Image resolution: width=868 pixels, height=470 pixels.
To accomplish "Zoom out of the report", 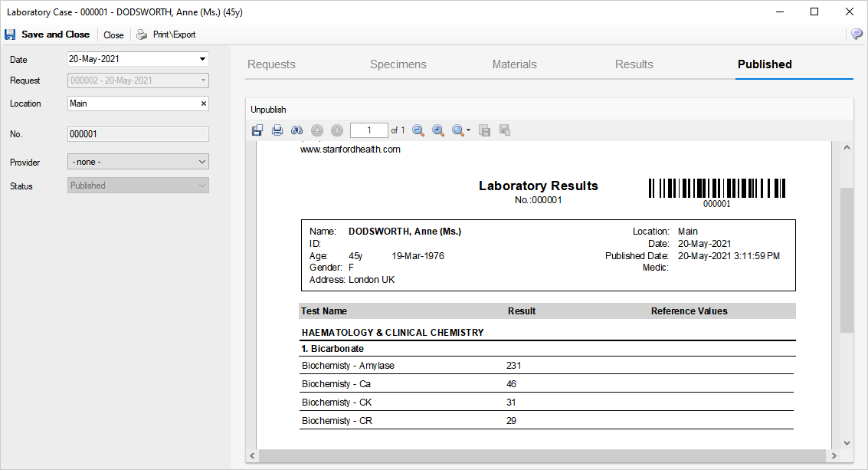I will point(418,130).
